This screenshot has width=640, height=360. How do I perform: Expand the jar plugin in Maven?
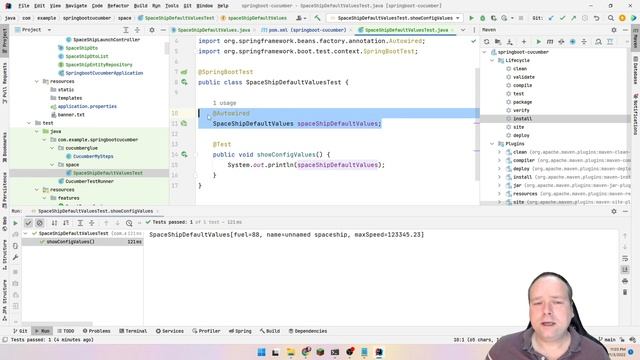pyautogui.click(x=499, y=185)
